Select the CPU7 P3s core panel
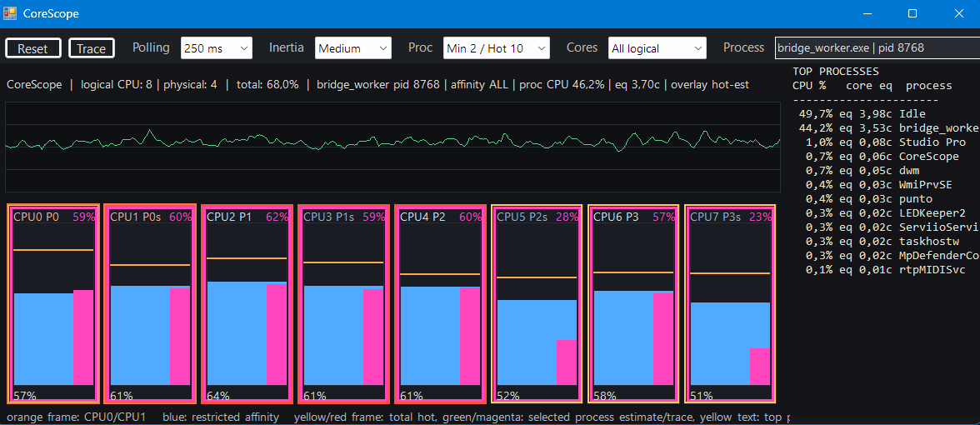This screenshot has width=980, height=425. pyautogui.click(x=730, y=303)
